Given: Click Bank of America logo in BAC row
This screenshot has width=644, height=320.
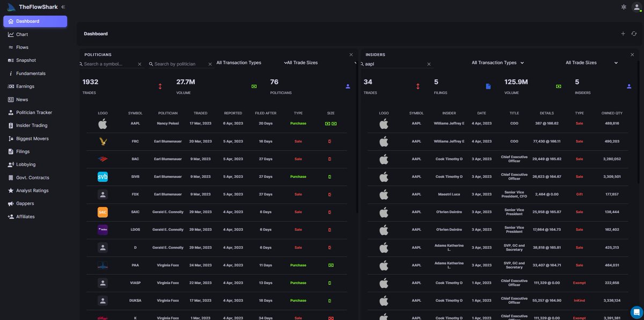Looking at the screenshot, I should point(103,159).
